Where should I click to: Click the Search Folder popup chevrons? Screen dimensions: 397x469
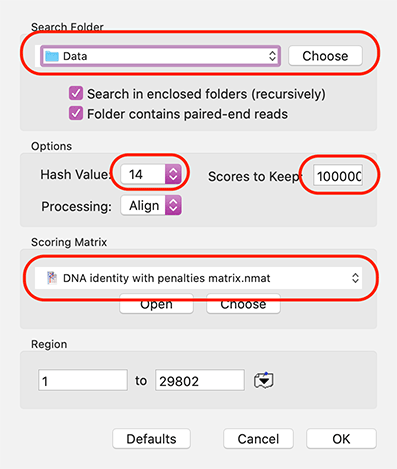[x=272, y=56]
